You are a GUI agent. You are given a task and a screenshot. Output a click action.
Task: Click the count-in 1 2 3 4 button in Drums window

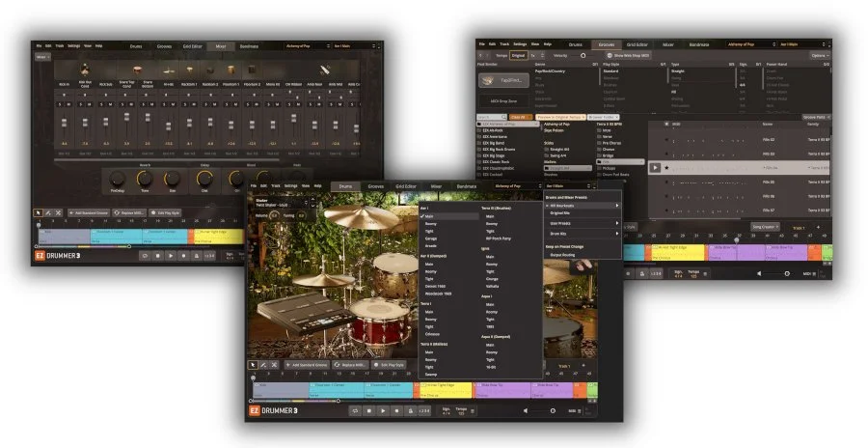pyautogui.click(x=424, y=411)
